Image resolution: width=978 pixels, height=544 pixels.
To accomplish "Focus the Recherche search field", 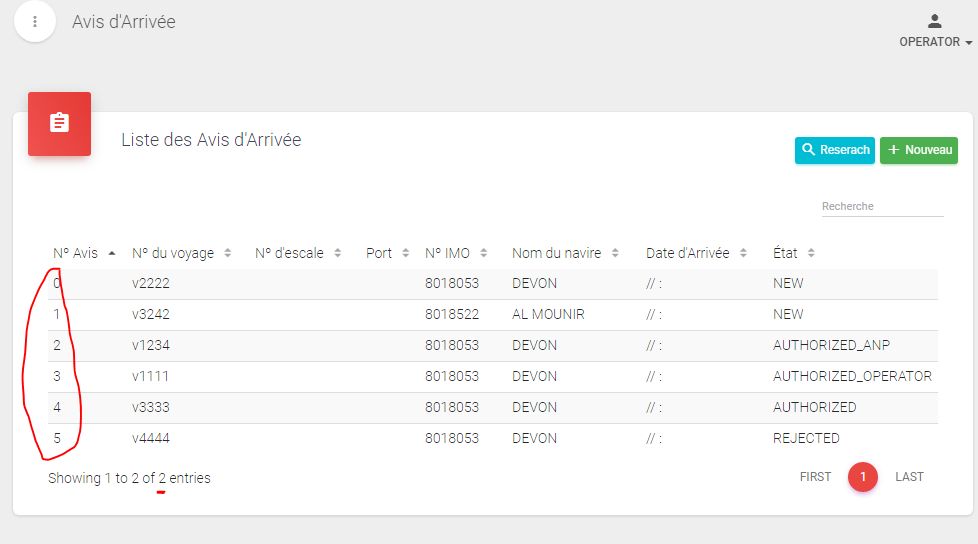I will (x=882, y=206).
